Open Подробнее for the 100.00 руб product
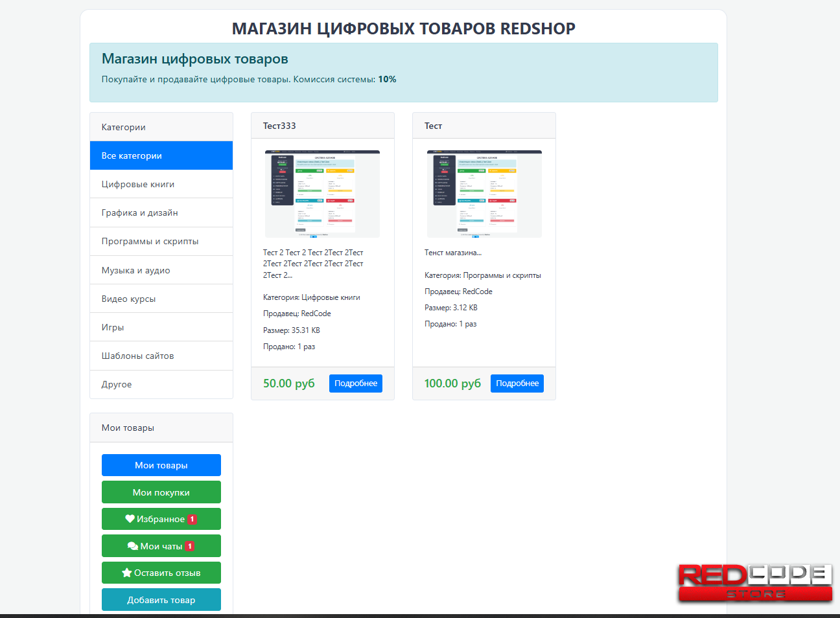The height and width of the screenshot is (618, 840). click(x=517, y=383)
